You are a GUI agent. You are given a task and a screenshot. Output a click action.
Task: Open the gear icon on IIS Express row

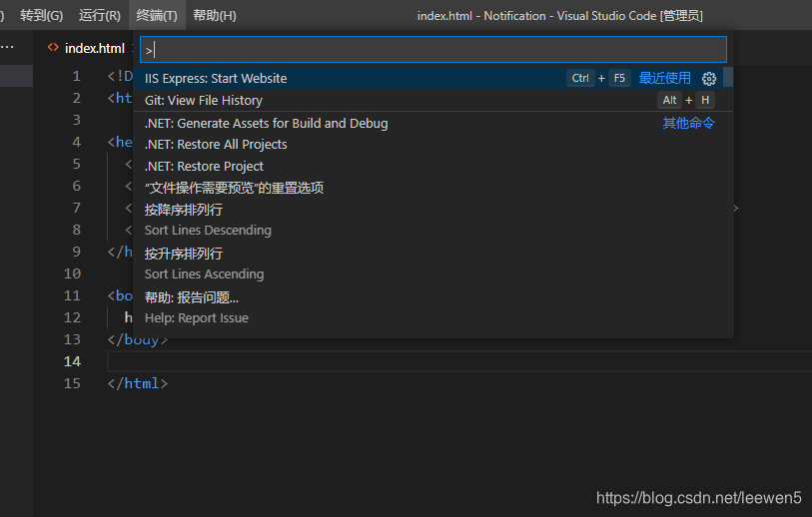709,79
